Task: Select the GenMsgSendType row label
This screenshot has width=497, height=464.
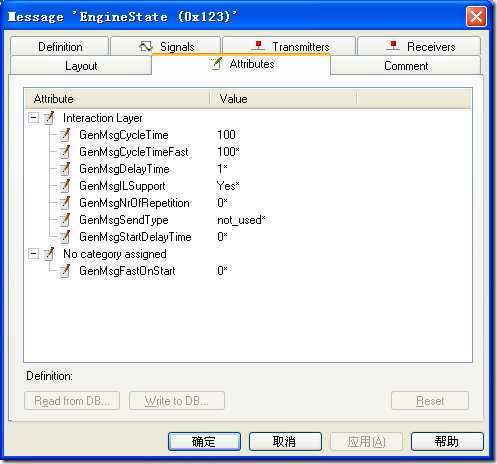Action: [x=124, y=220]
